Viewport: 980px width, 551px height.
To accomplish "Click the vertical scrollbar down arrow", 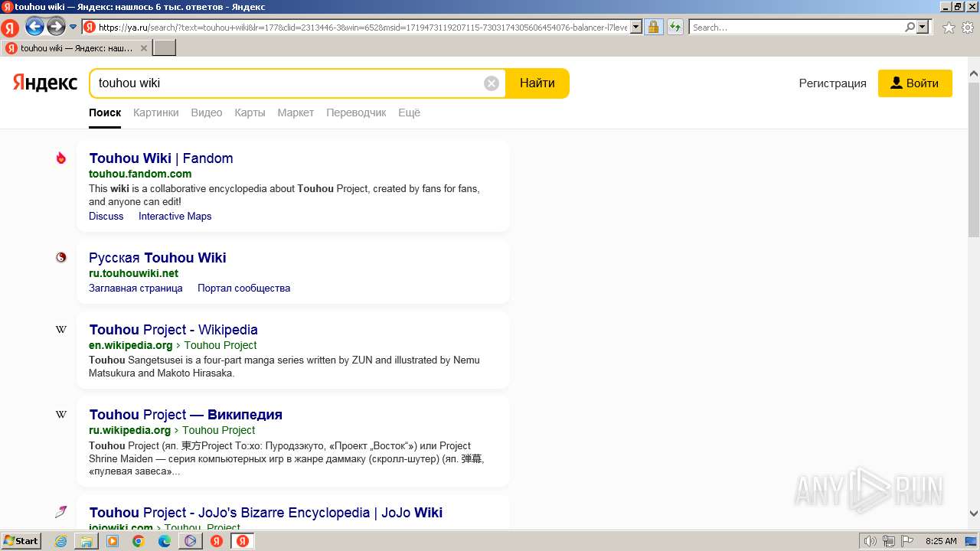I will (973, 514).
